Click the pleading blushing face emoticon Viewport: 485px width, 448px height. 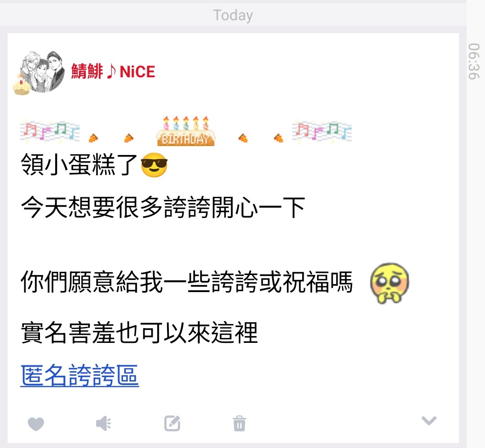389,283
